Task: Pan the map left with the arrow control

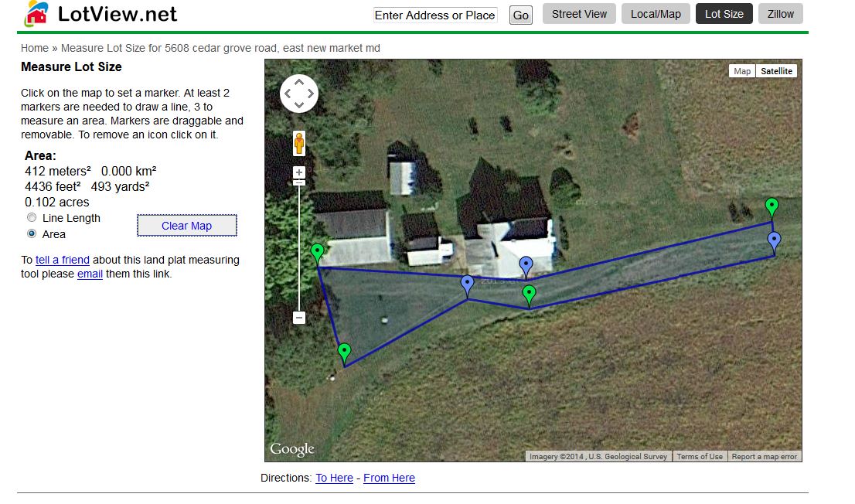Action: [288, 94]
